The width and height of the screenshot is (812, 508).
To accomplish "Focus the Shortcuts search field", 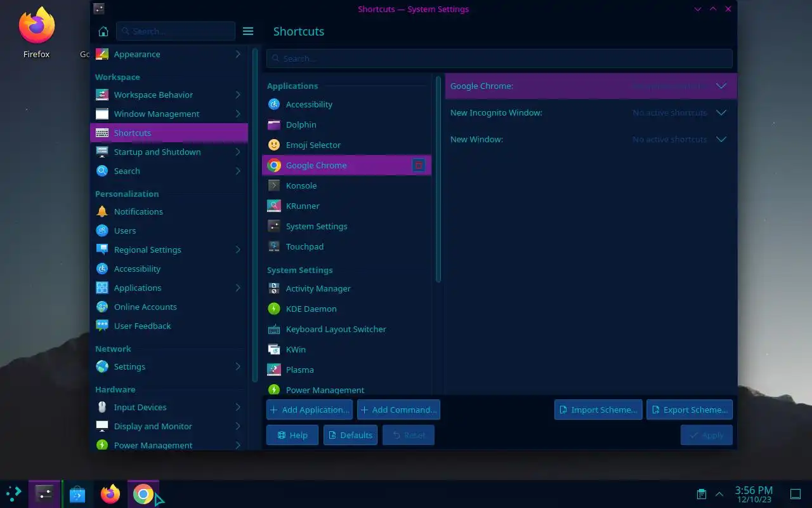I will coord(499,58).
